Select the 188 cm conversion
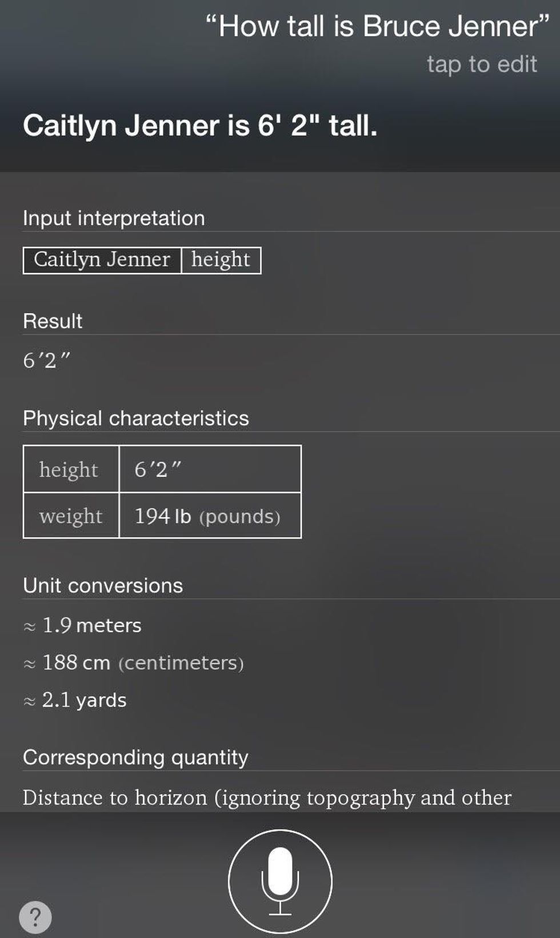Screen dimensions: 560x938 142,663
